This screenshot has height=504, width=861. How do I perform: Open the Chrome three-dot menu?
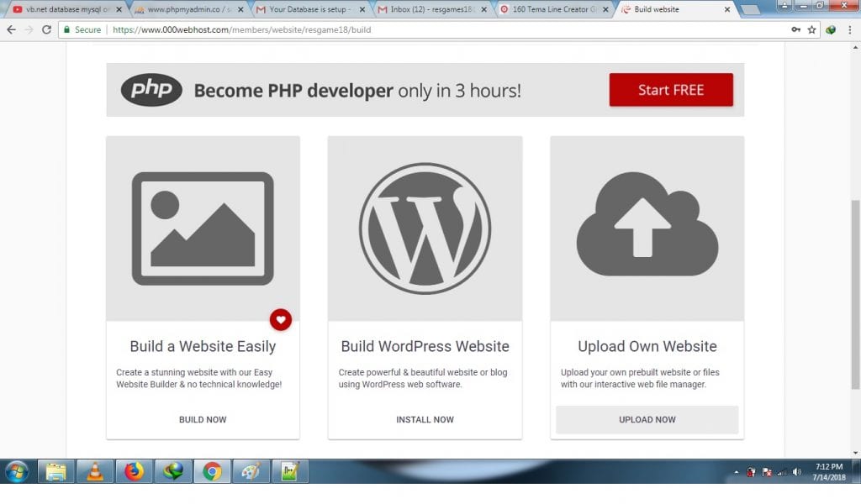coord(850,29)
